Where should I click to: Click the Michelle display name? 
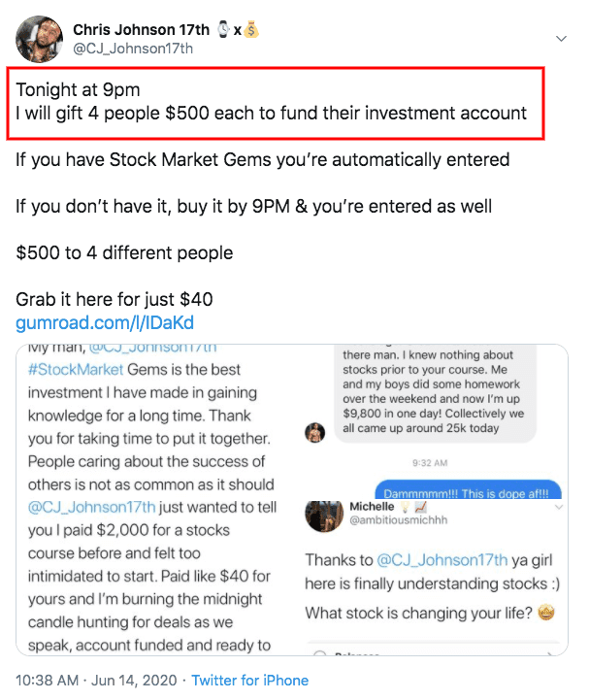[373, 507]
